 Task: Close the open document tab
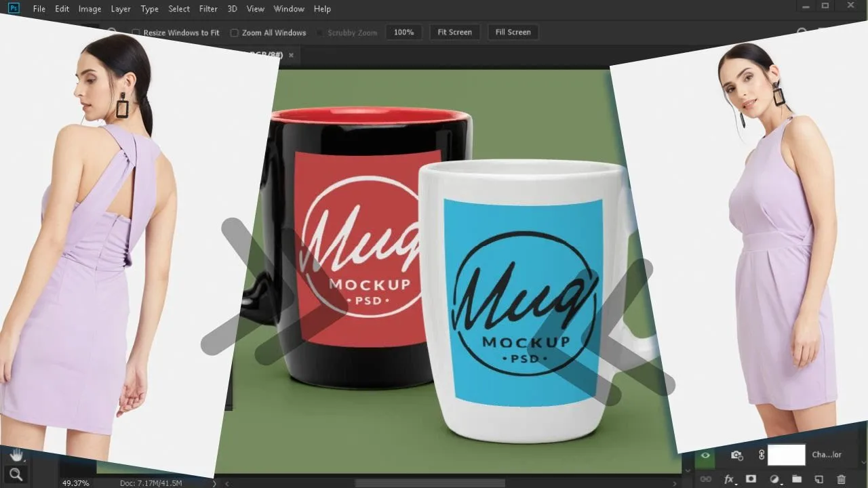(x=291, y=55)
